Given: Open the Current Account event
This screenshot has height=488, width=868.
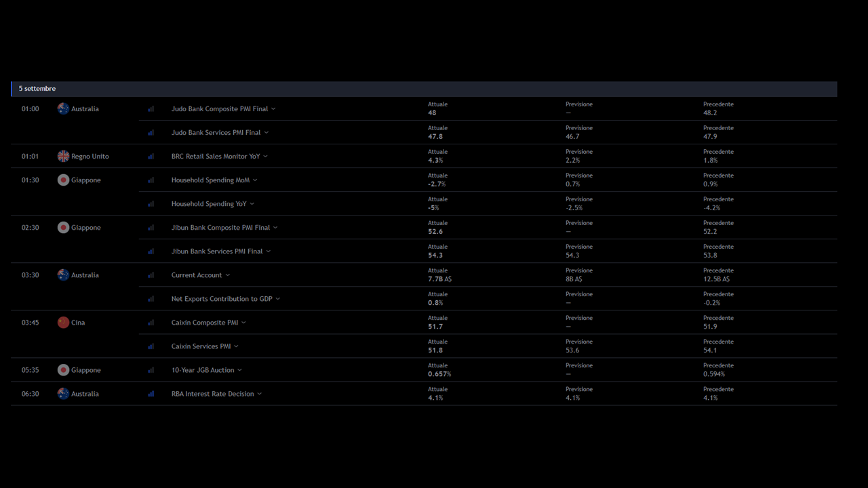Looking at the screenshot, I should click(197, 275).
